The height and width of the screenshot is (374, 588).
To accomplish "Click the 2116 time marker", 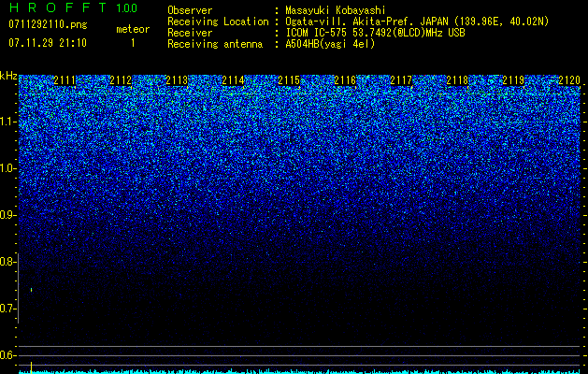I will click(345, 80).
